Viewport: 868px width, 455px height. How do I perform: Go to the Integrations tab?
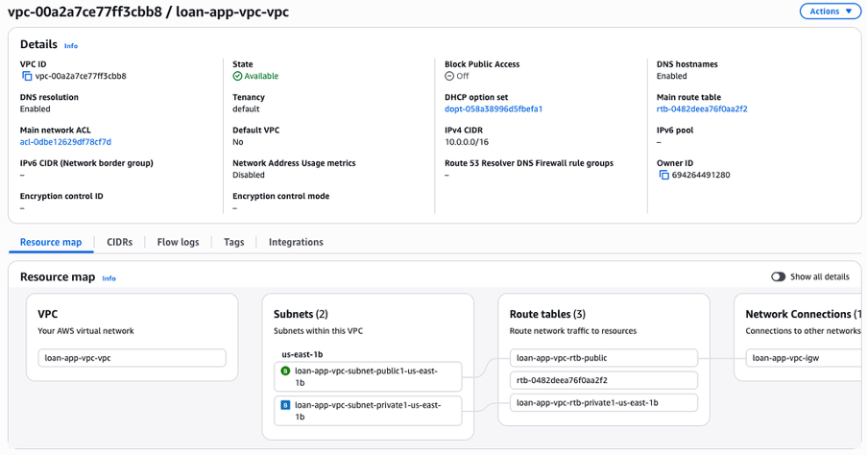[296, 242]
